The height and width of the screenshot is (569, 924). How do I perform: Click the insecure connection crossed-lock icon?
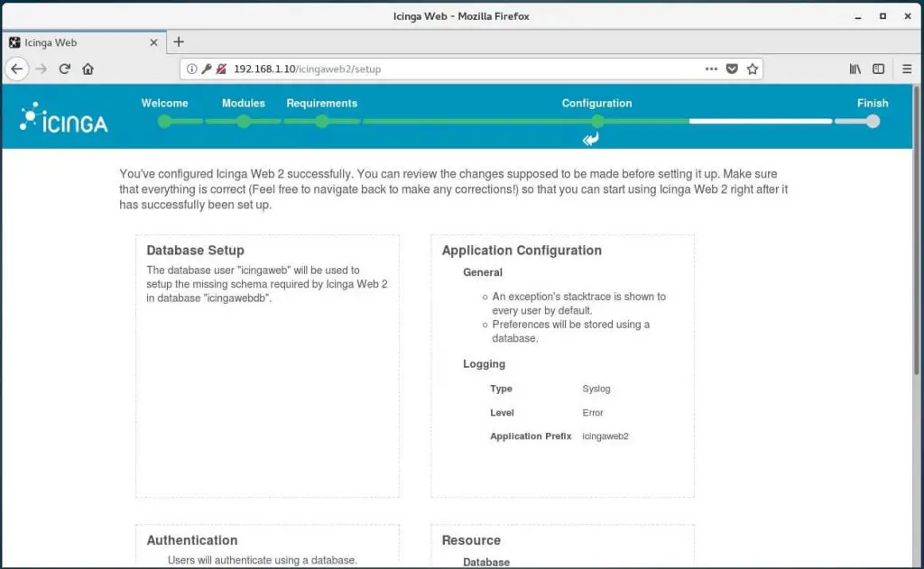click(x=221, y=69)
